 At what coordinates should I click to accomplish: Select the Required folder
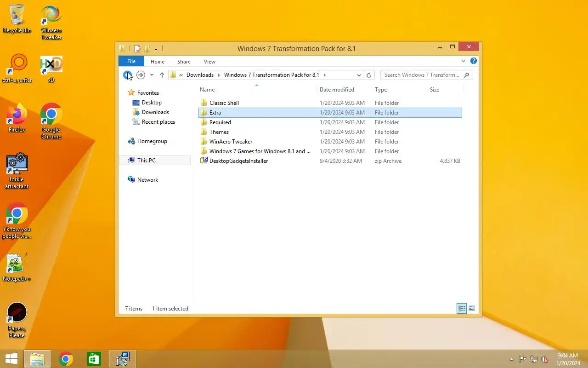click(x=330, y=122)
